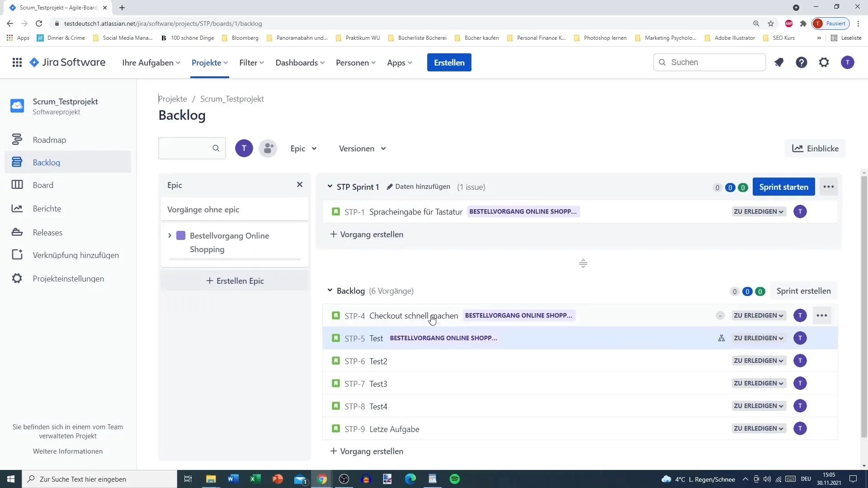The height and width of the screenshot is (488, 868).
Task: Click the search magnifier in backlog filter
Action: pyautogui.click(x=216, y=148)
